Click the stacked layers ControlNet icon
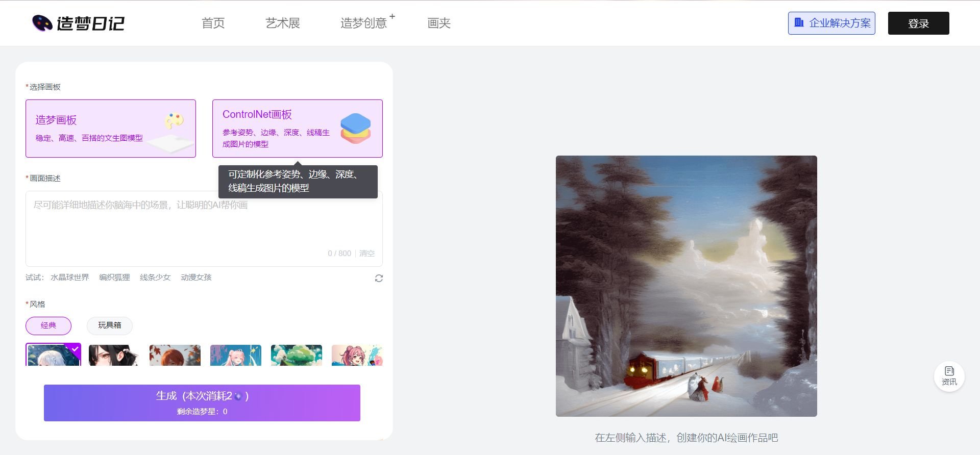 pyautogui.click(x=355, y=128)
